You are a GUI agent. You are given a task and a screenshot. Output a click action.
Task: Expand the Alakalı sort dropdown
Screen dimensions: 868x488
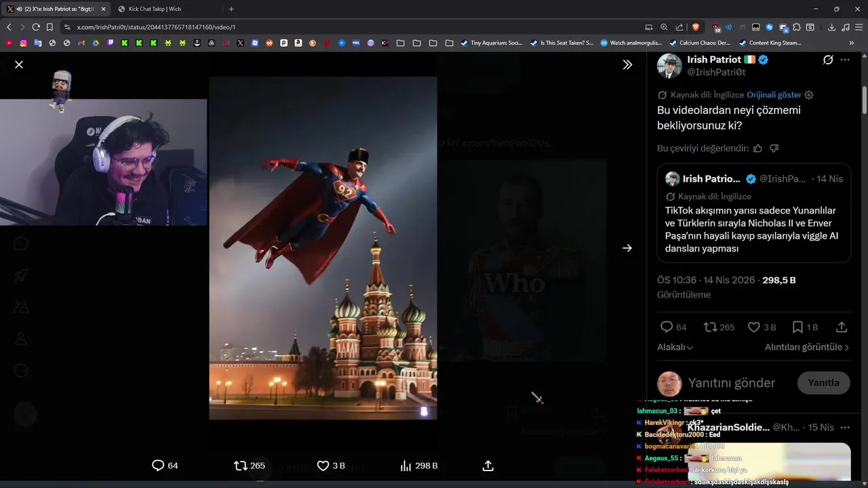pos(675,347)
